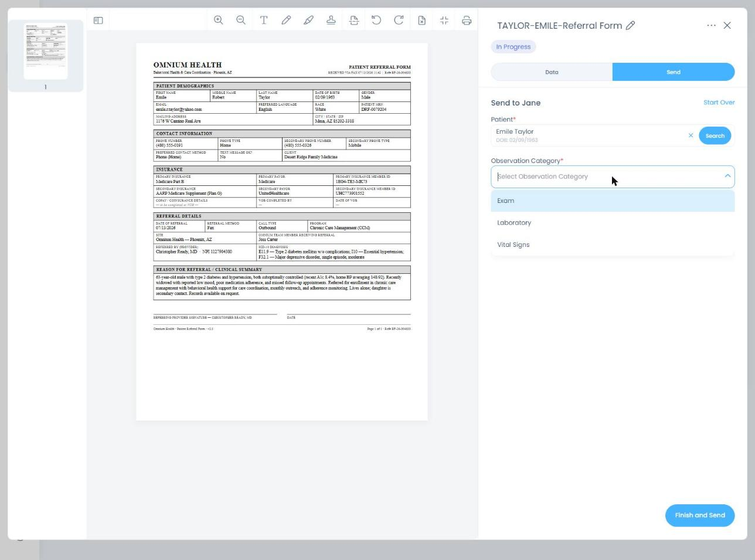
Task: Select the pencil drawing tool
Action: [286, 20]
